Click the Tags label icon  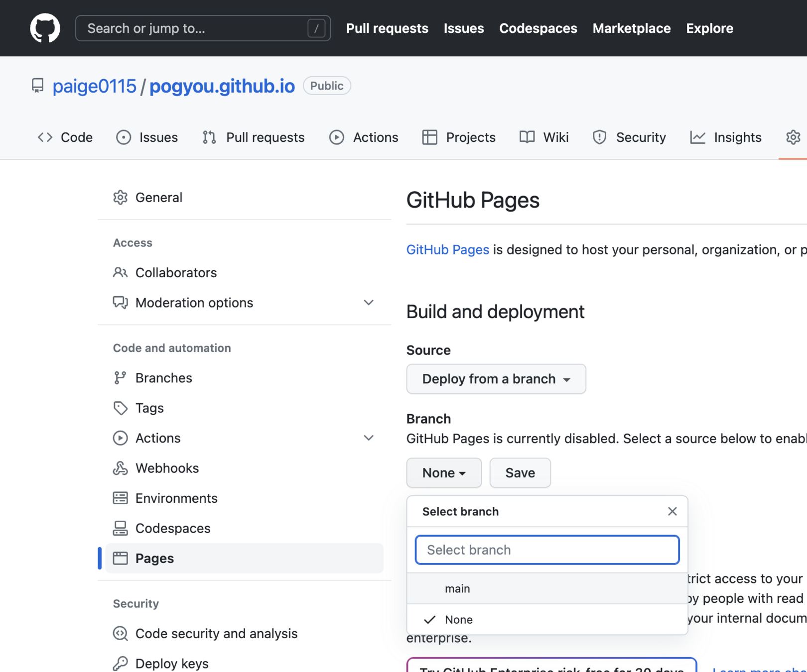pyautogui.click(x=120, y=408)
